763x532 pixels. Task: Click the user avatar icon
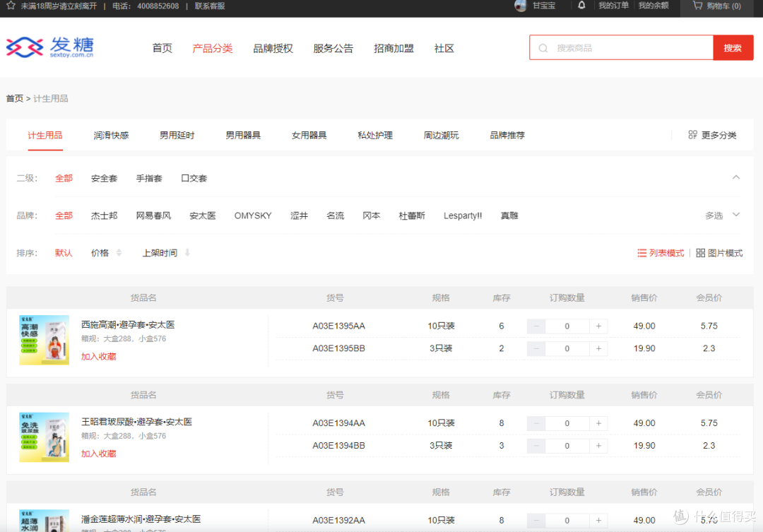coord(520,6)
